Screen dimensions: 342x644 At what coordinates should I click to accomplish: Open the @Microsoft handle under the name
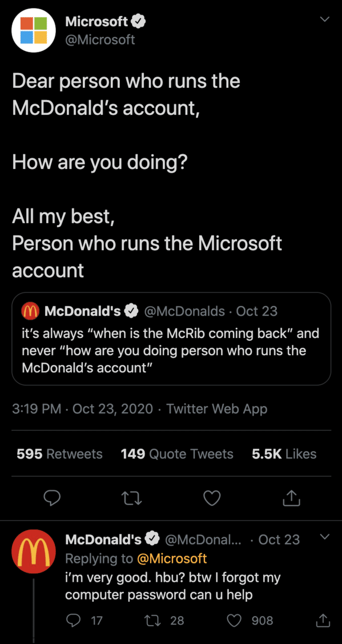pos(100,40)
